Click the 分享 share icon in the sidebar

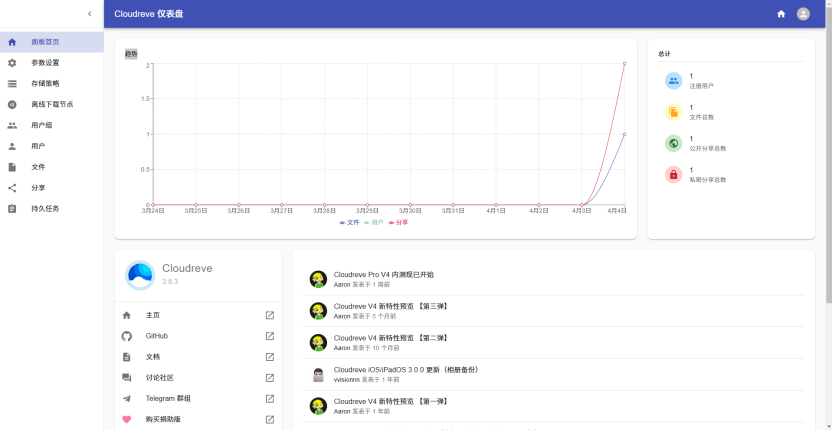(12, 188)
